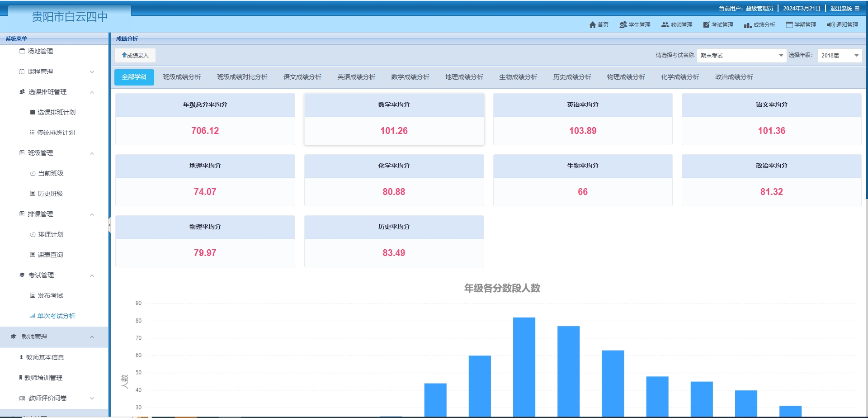Image resolution: width=868 pixels, height=418 pixels.
Task: Click the icon beside 选课排班计划
Action: 33,112
